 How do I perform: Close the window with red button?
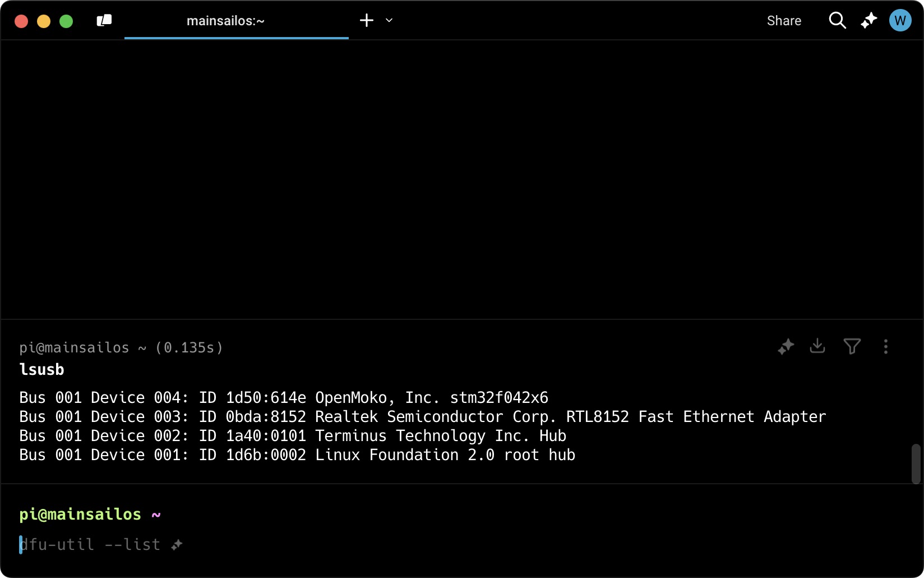click(x=21, y=21)
